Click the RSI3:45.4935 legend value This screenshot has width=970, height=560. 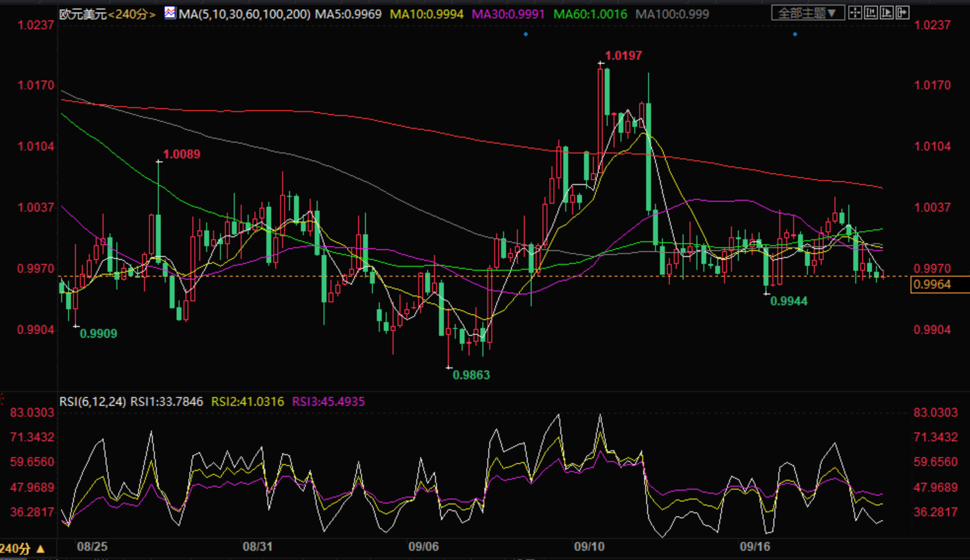click(328, 402)
